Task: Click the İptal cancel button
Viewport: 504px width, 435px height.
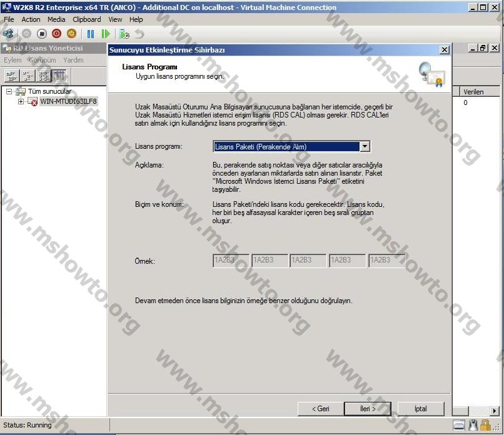Action: (421, 409)
